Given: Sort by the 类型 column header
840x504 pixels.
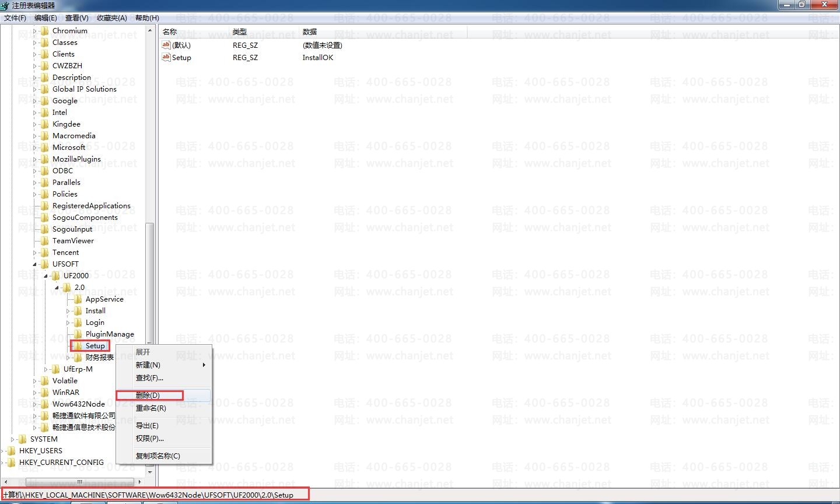Looking at the screenshot, I should (264, 32).
